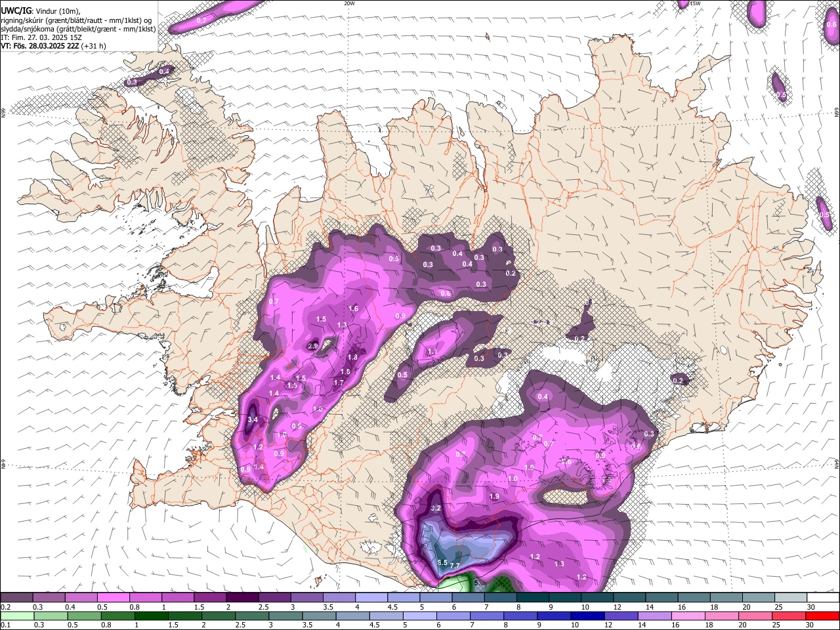Pick lower legend swatch between 20 and 25
The width and height of the screenshot is (840, 630).
point(754,616)
